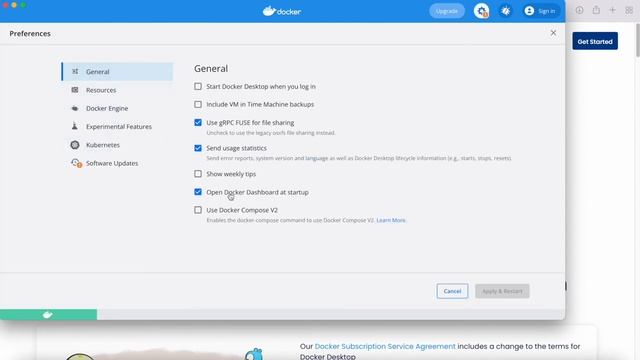Enable Show weekly tips checkbox
This screenshot has width=640, height=360.
(x=198, y=174)
